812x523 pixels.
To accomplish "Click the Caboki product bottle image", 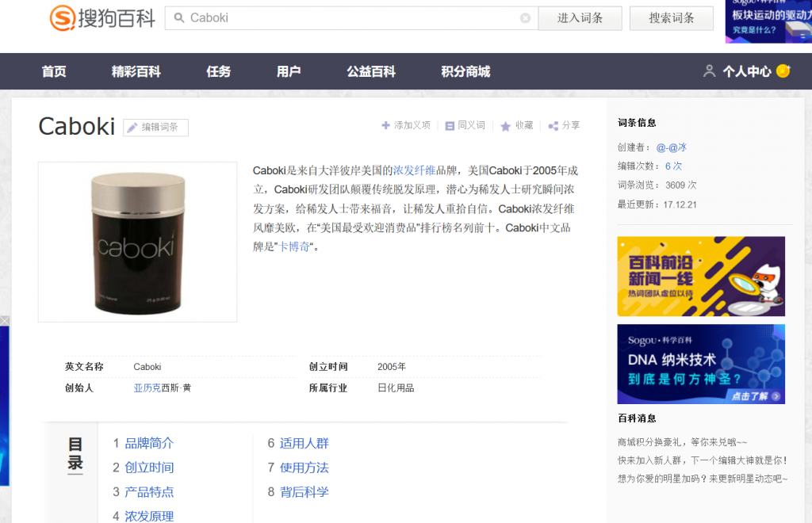I will (x=138, y=242).
